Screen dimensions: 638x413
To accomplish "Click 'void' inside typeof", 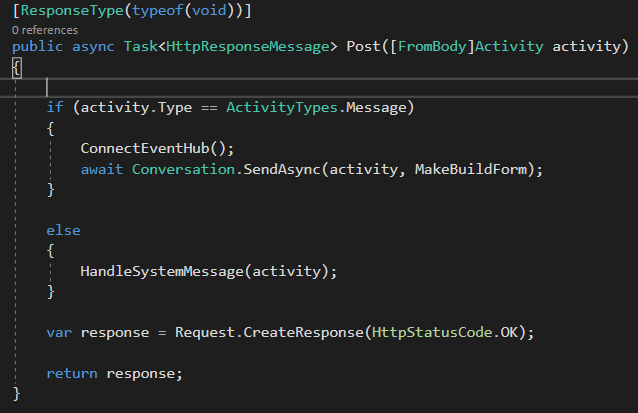I will tap(209, 10).
